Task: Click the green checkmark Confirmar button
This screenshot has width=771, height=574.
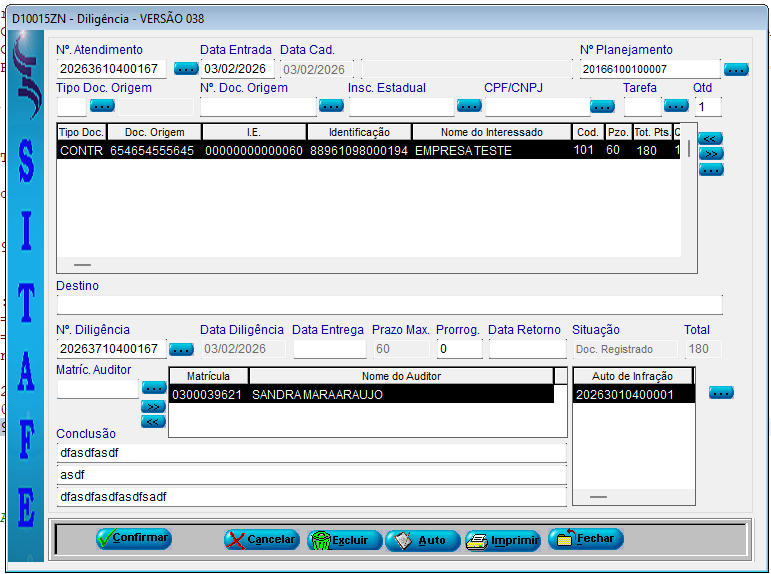Action: (134, 539)
